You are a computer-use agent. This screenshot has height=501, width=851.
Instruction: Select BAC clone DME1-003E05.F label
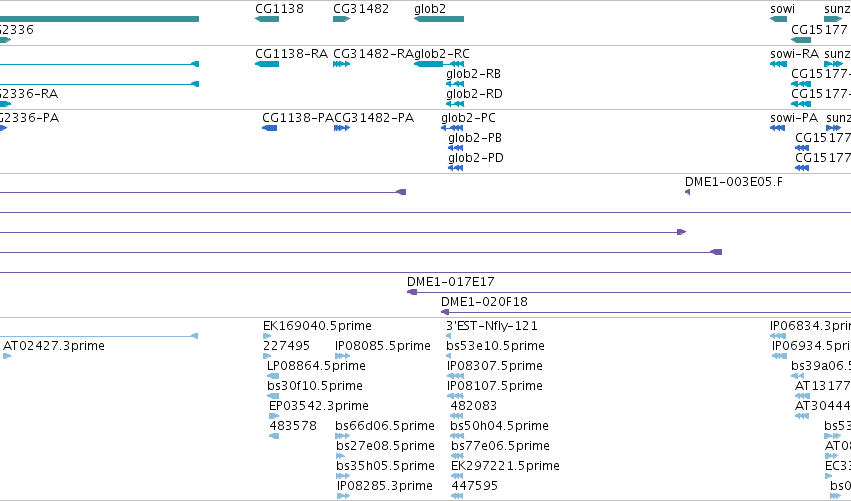(734, 182)
